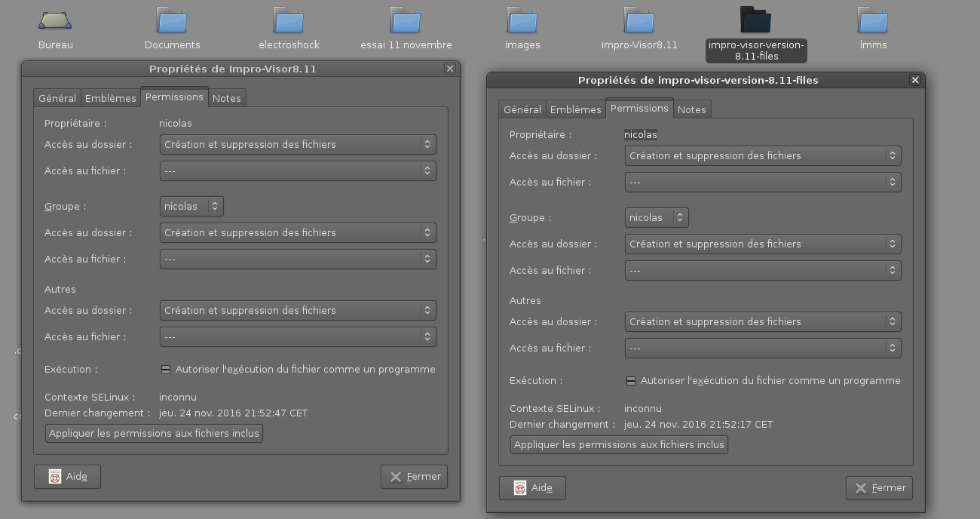Toggle execution checkbox in impro-visor-version-8.11-files properties

point(631,381)
